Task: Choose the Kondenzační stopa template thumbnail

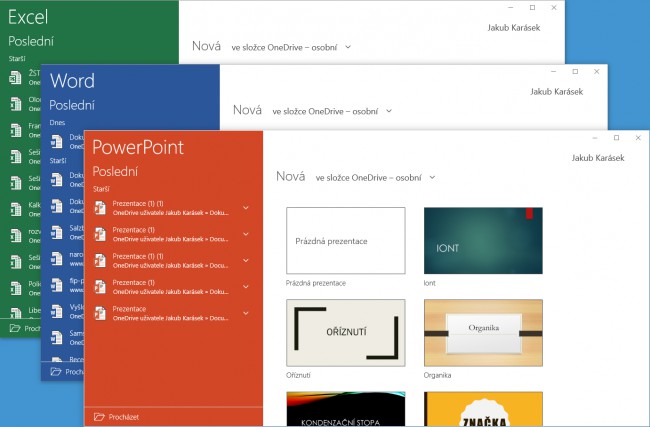Action: pos(346,409)
